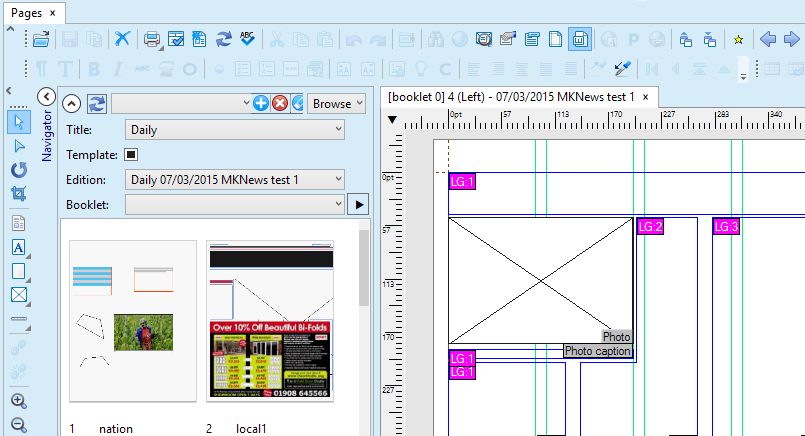Viewport: 805px width, 436px height.
Task: Select the Line tool
Action: [19, 319]
